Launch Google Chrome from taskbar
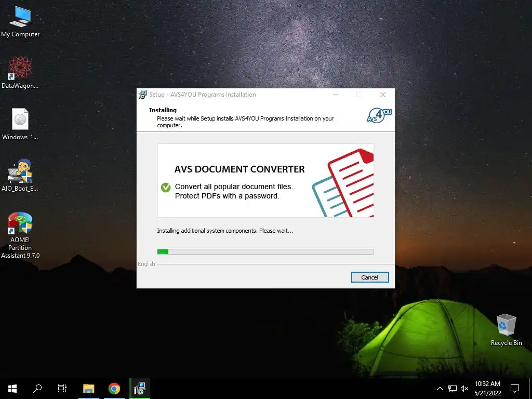 114,389
